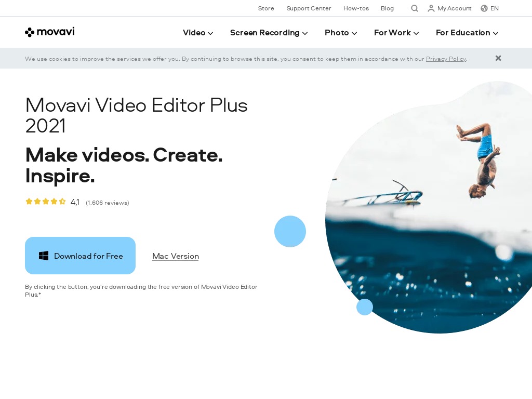The width and height of the screenshot is (532, 399).
Task: Click the Download for Free button
Action: click(80, 256)
